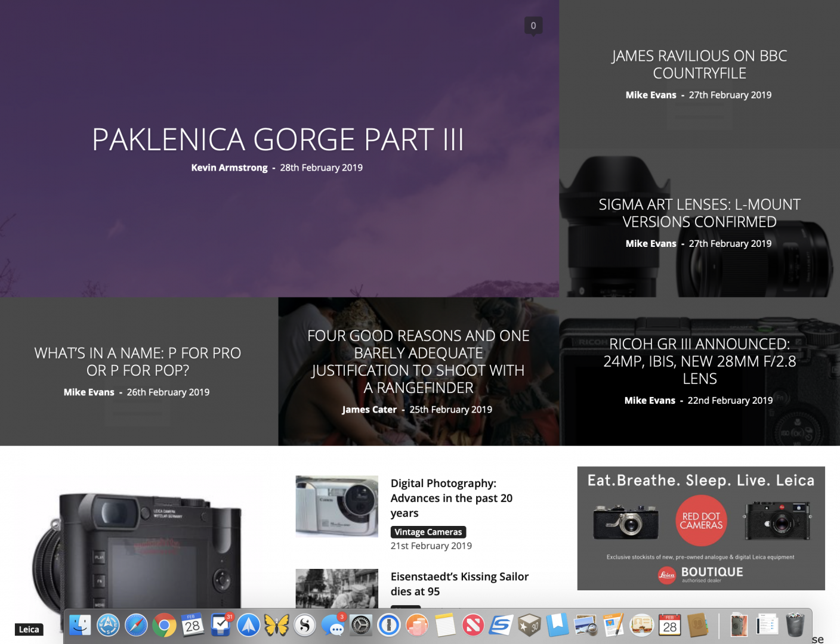Click the date 21st February 2019

click(431, 546)
